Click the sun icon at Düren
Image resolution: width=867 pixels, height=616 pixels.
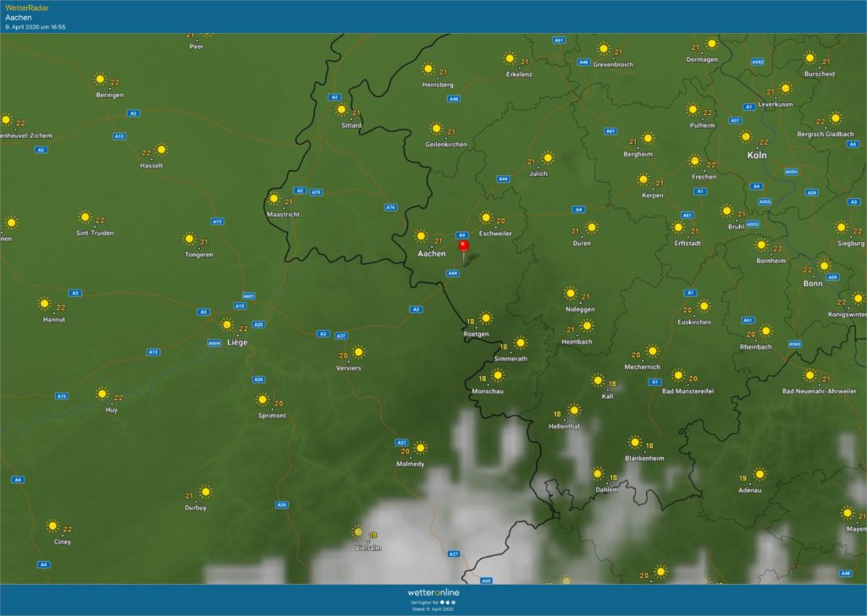point(592,228)
